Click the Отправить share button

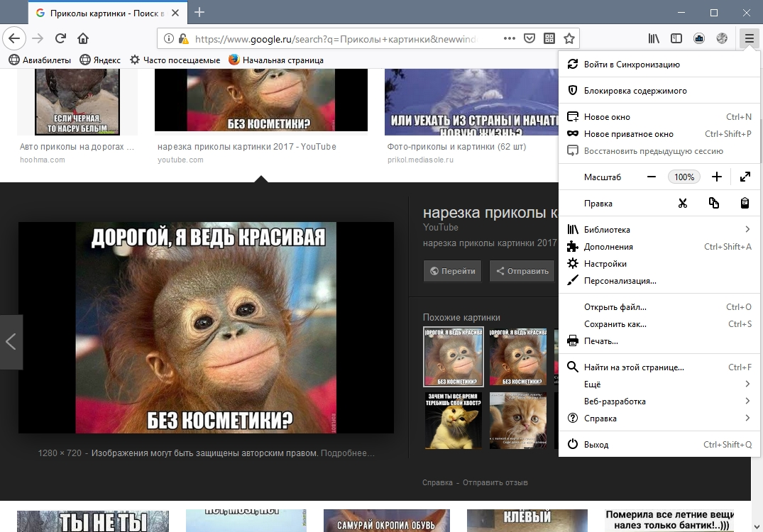click(522, 271)
